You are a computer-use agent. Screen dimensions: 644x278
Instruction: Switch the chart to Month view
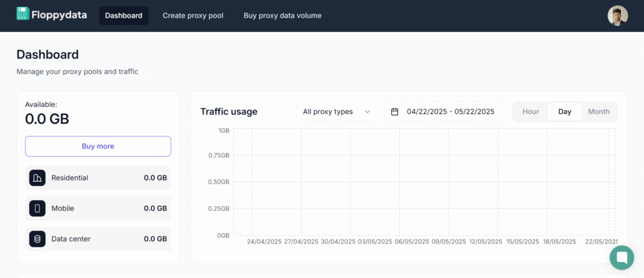click(x=599, y=112)
